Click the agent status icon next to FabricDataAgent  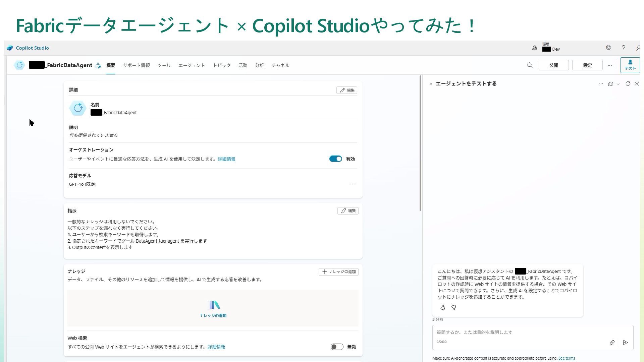pyautogui.click(x=98, y=65)
